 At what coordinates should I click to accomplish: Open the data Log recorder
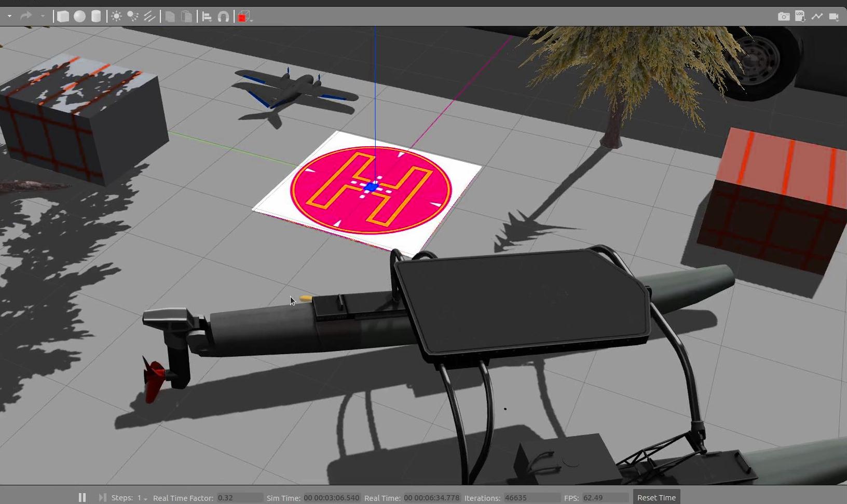pos(800,17)
